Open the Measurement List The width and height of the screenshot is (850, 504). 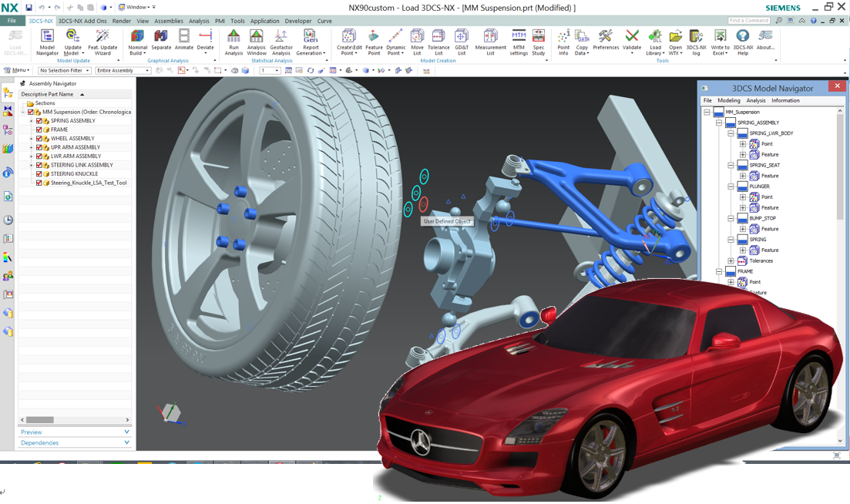490,42
